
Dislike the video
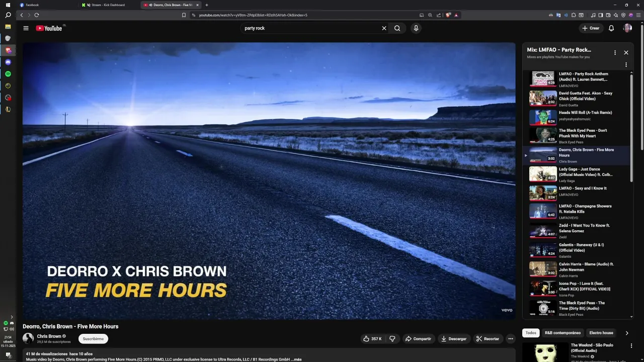pyautogui.click(x=392, y=339)
